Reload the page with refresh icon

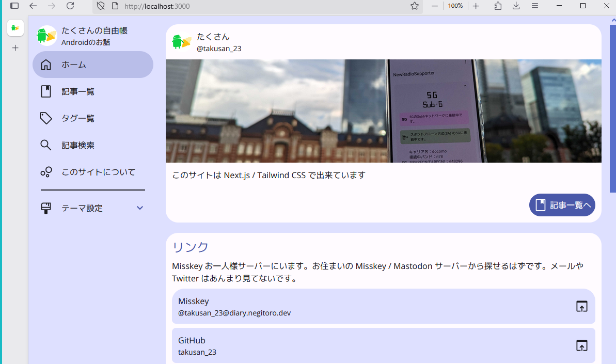point(70,6)
